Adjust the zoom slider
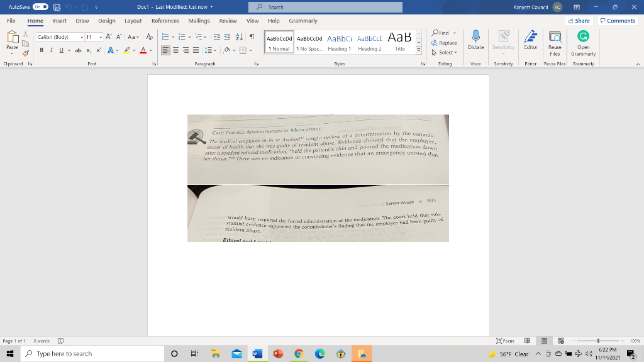644x362 pixels. tap(598, 341)
